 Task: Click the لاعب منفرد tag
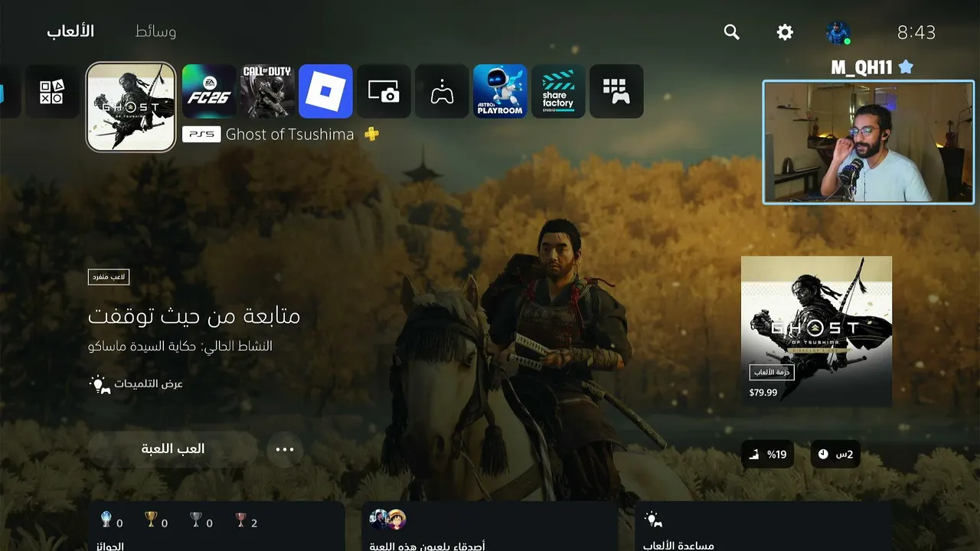point(109,277)
